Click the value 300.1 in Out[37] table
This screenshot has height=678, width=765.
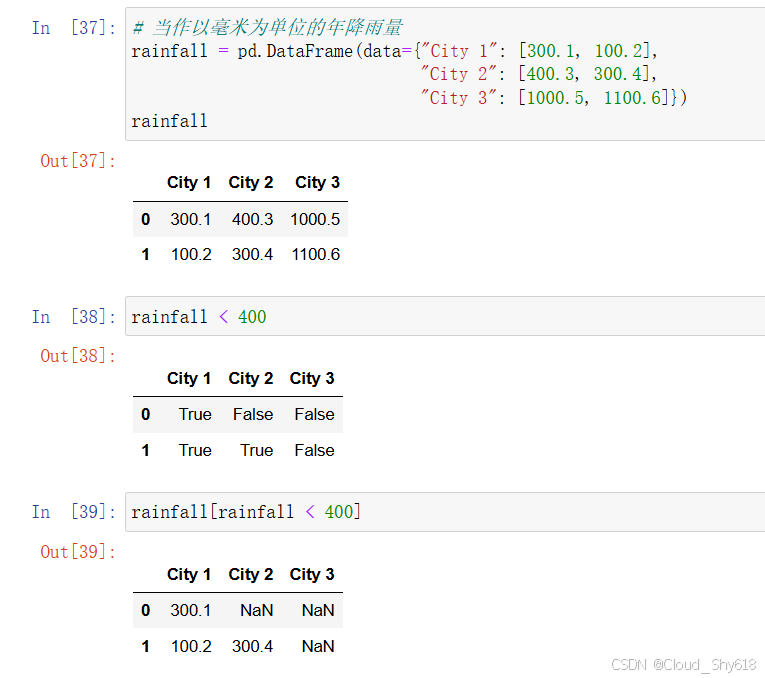pyautogui.click(x=191, y=219)
